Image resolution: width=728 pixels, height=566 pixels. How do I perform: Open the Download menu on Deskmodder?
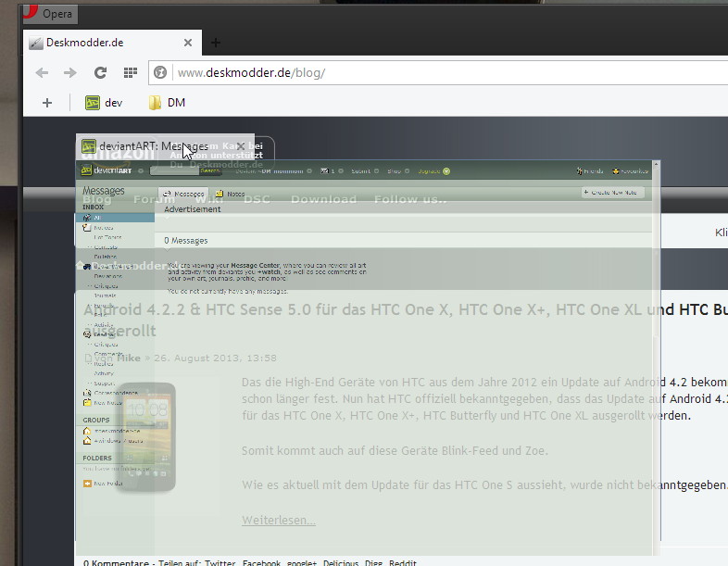323,199
